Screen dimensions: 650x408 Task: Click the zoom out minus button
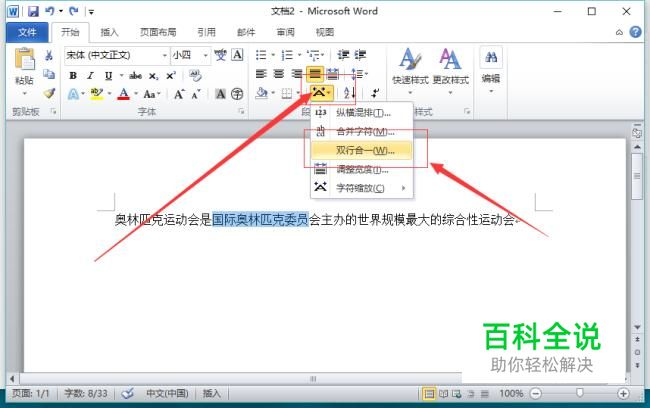tap(536, 393)
